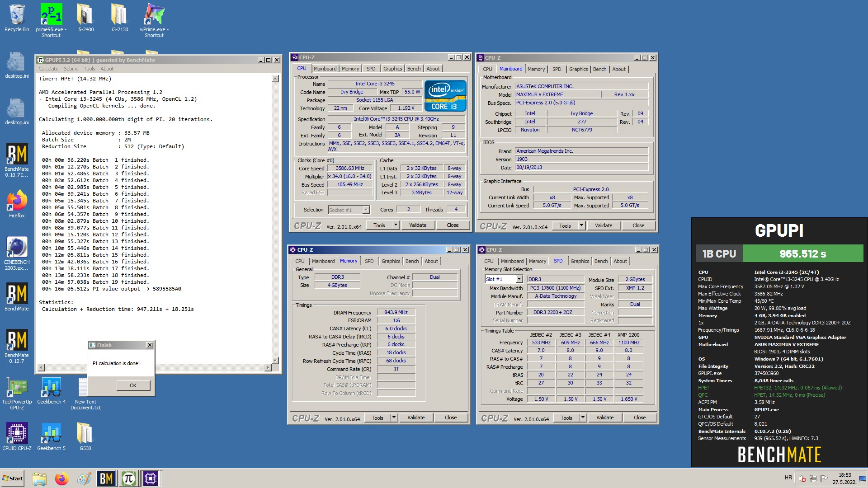Open the Tools menu in GPUPI
Viewport: 868px width, 488px height.
90,69
